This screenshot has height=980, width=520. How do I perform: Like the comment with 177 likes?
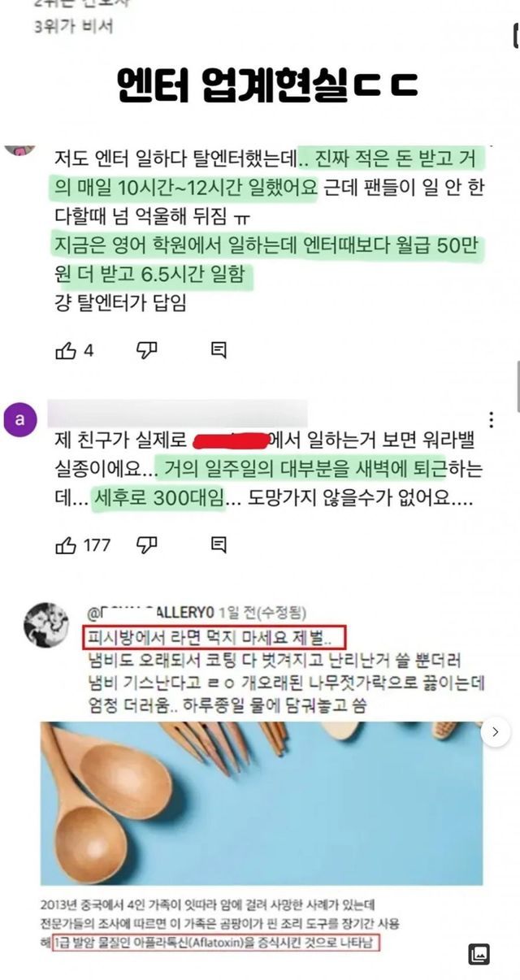65,544
